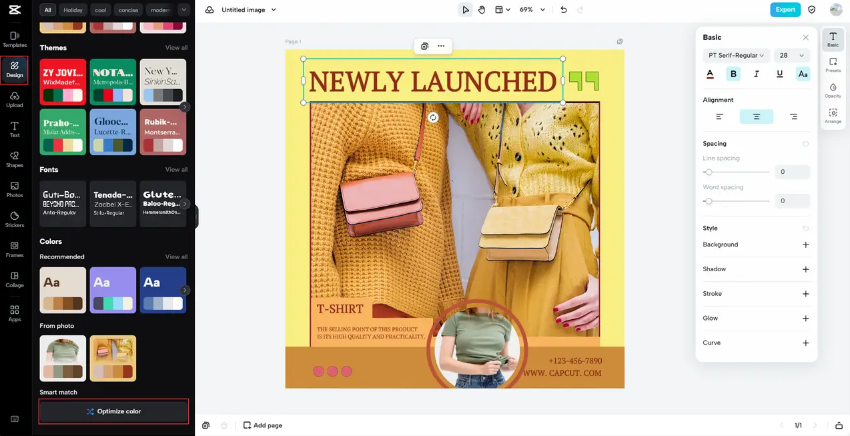Add a Shadow style
Viewport: 850px width, 436px height.
tap(806, 270)
